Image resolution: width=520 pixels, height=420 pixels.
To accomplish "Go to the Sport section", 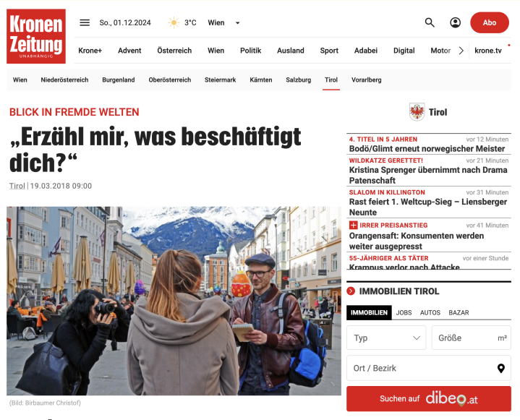I will point(329,51).
